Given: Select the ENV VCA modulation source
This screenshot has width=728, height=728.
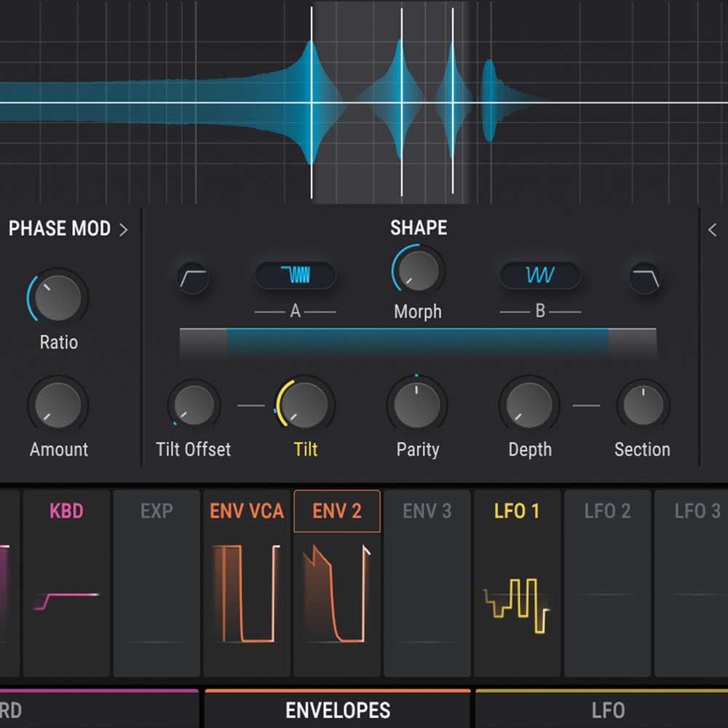Looking at the screenshot, I should click(x=247, y=511).
